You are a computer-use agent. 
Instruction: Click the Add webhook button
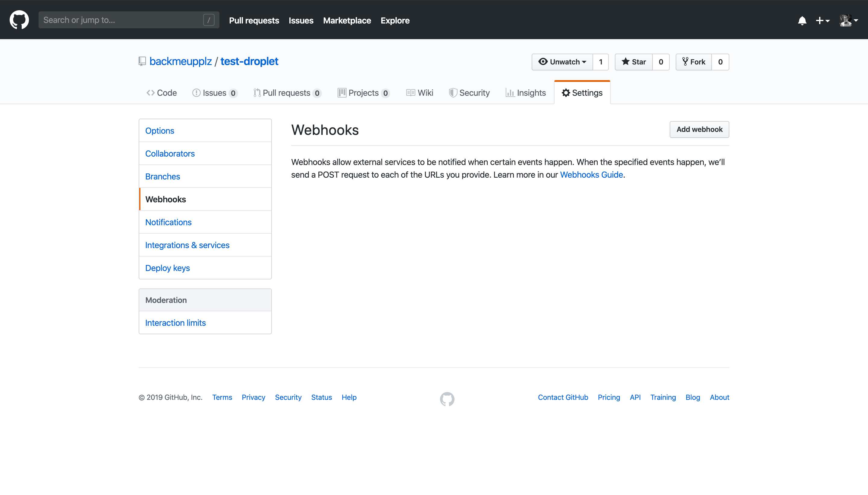coord(699,129)
